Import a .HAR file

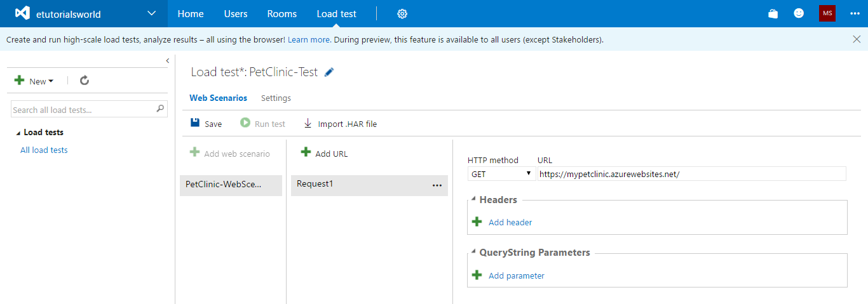coord(340,124)
